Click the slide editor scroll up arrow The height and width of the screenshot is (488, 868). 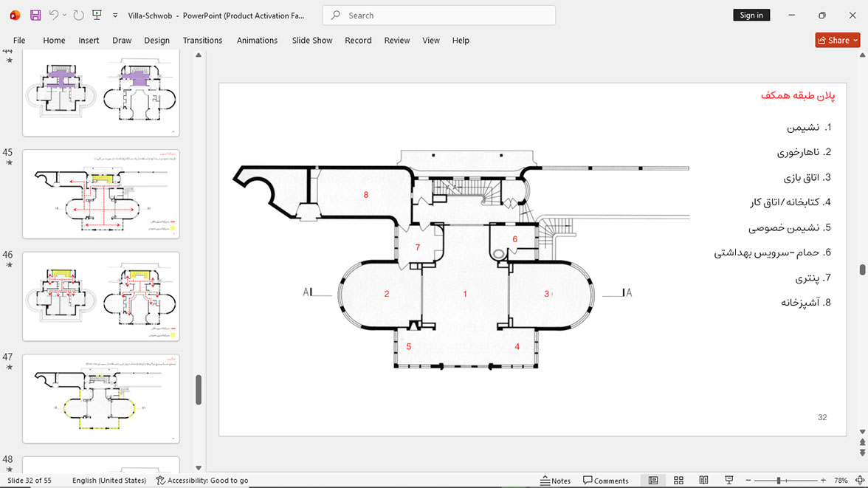862,55
